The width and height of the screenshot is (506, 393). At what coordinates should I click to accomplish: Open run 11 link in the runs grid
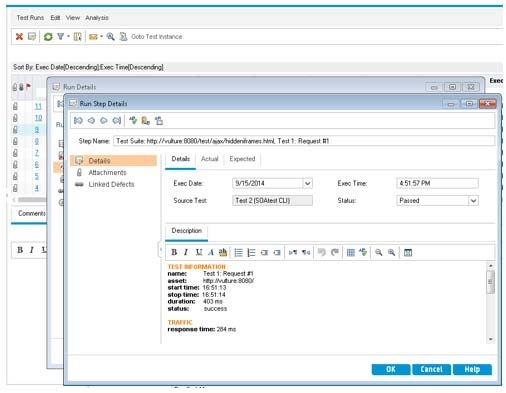[38, 106]
